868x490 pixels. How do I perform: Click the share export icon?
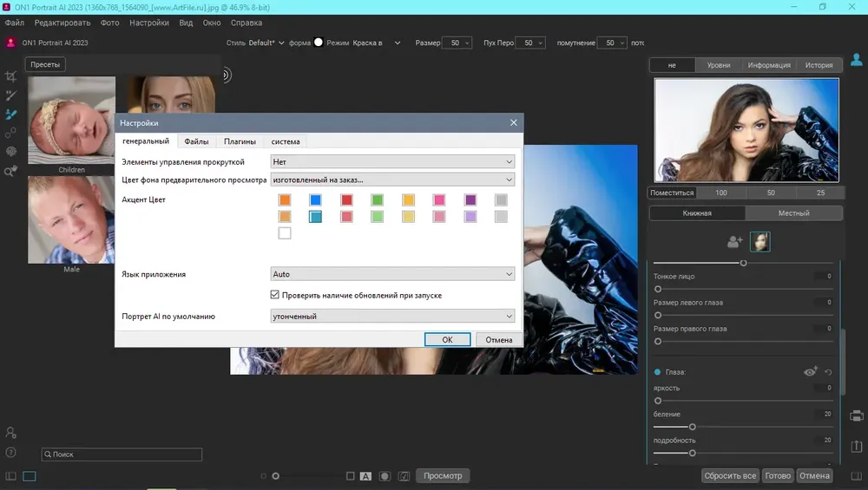(856, 446)
